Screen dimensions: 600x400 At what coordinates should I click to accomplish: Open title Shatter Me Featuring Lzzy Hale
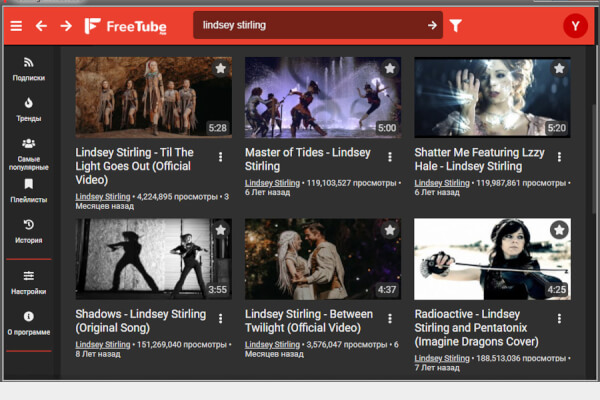pos(479,159)
